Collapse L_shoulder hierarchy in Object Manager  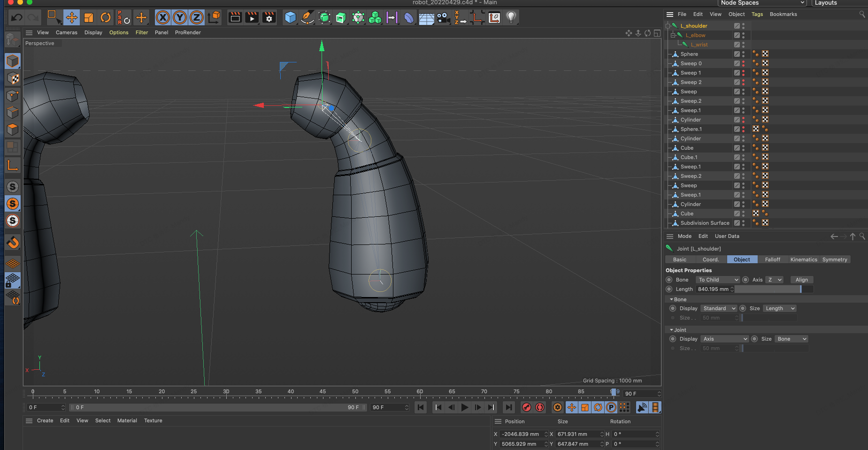tap(668, 26)
